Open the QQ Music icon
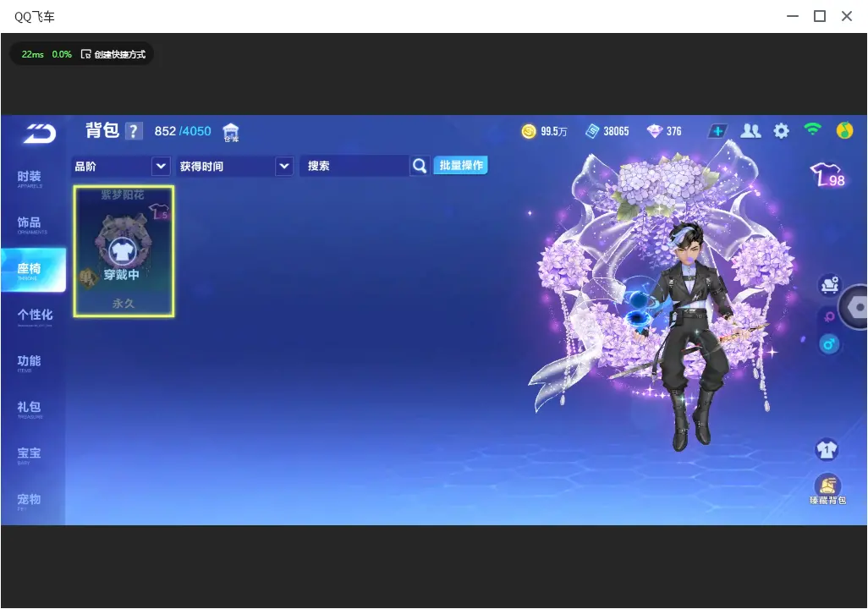This screenshot has height=609, width=868. [844, 130]
